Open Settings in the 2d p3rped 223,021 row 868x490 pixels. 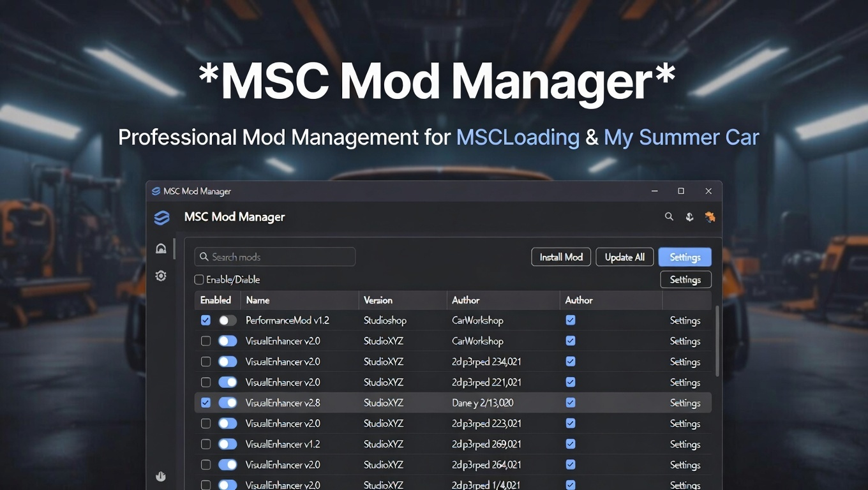[685, 424]
